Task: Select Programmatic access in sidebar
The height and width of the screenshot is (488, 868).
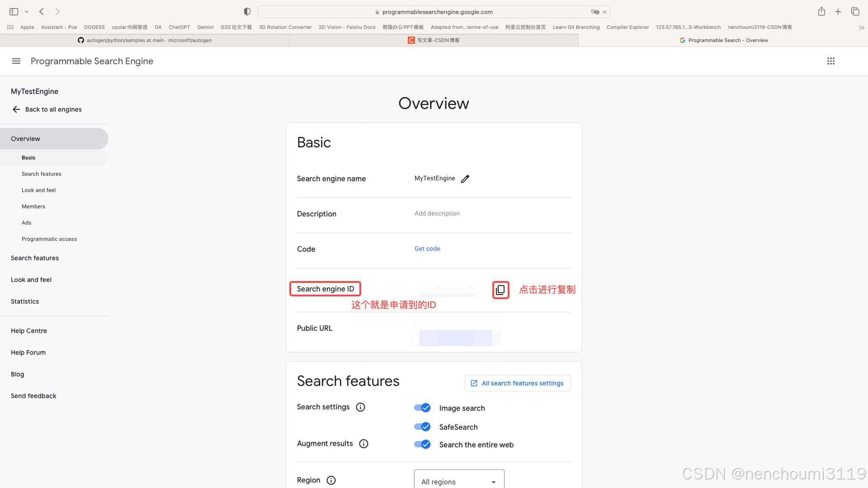Action: (49, 239)
